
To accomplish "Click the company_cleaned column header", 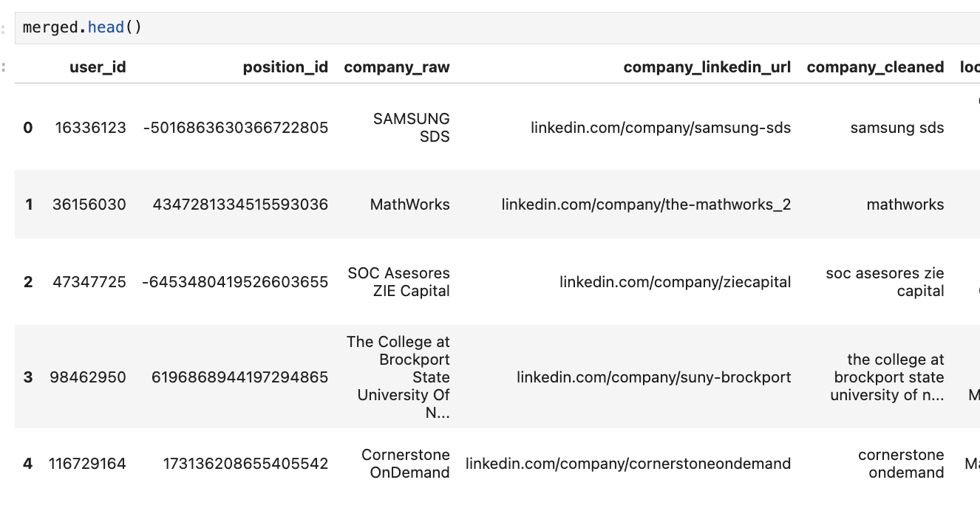I will [x=875, y=67].
